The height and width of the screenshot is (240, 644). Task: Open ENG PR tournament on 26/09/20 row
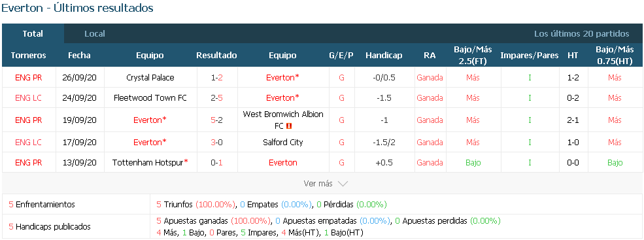28,77
